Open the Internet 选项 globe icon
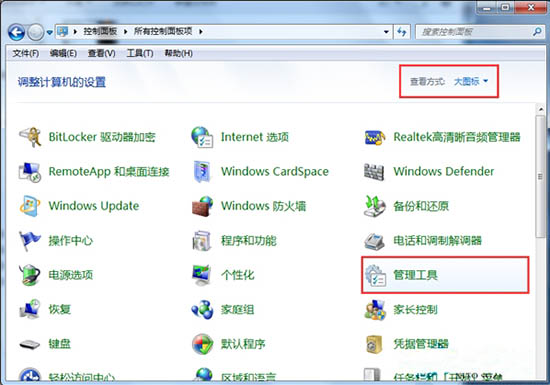 coord(202,137)
